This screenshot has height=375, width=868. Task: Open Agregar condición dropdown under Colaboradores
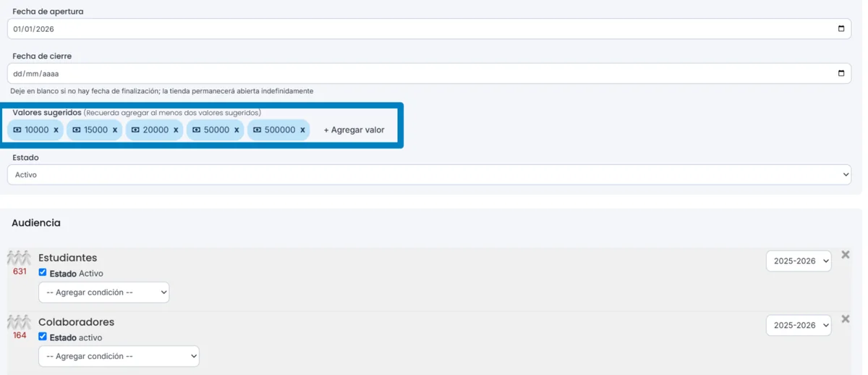click(x=119, y=356)
